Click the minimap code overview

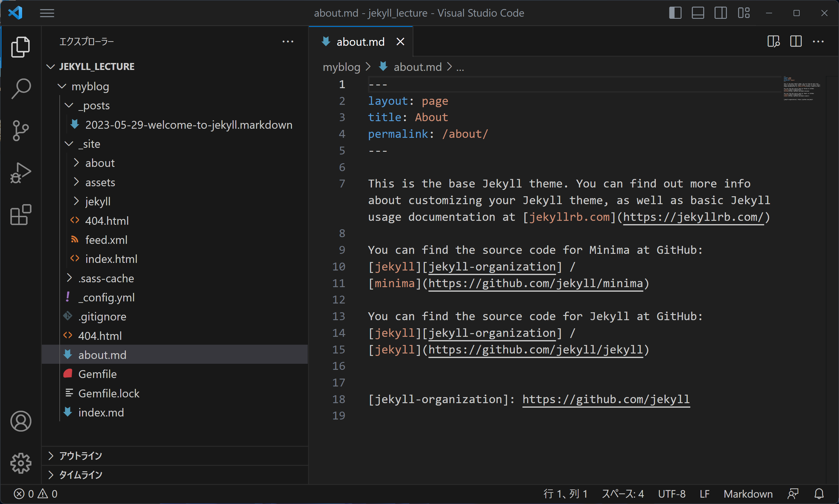tap(802, 88)
